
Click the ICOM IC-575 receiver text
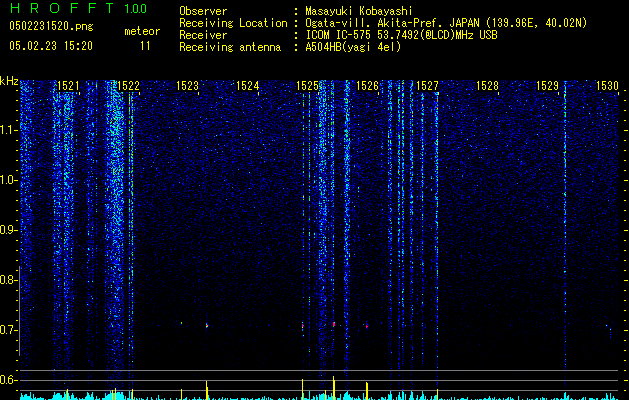pyautogui.click(x=401, y=35)
